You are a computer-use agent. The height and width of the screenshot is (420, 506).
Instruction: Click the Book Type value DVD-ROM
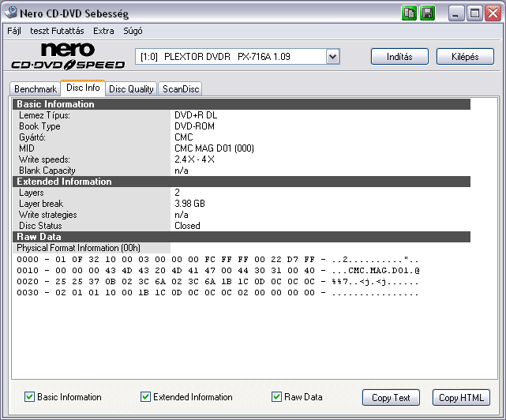pyautogui.click(x=194, y=126)
